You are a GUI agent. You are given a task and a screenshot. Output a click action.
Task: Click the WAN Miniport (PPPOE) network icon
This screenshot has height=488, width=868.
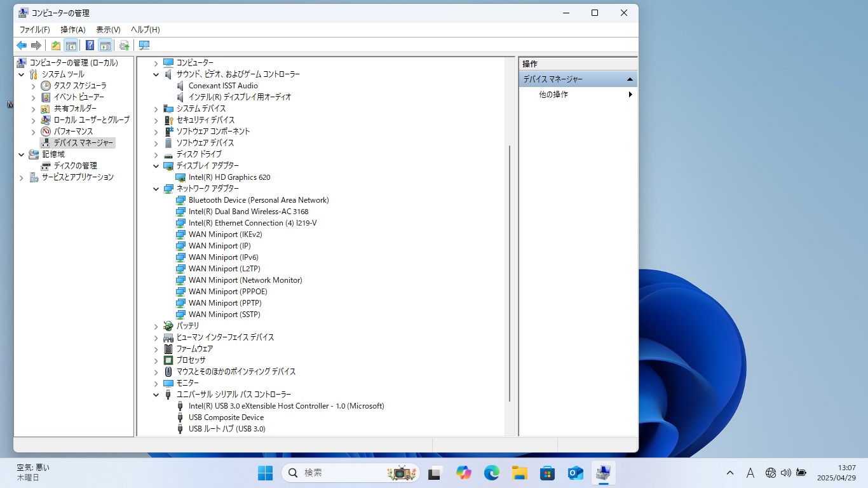(180, 292)
